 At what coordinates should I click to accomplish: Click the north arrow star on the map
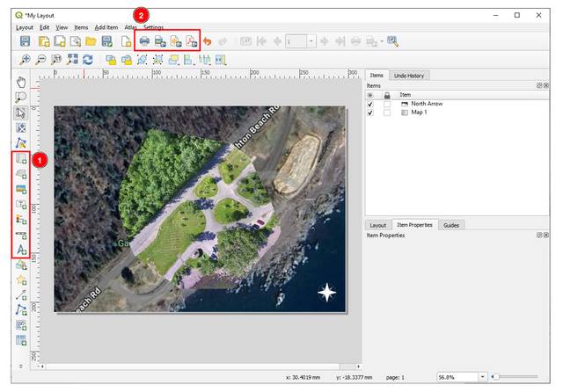pyautogui.click(x=326, y=293)
